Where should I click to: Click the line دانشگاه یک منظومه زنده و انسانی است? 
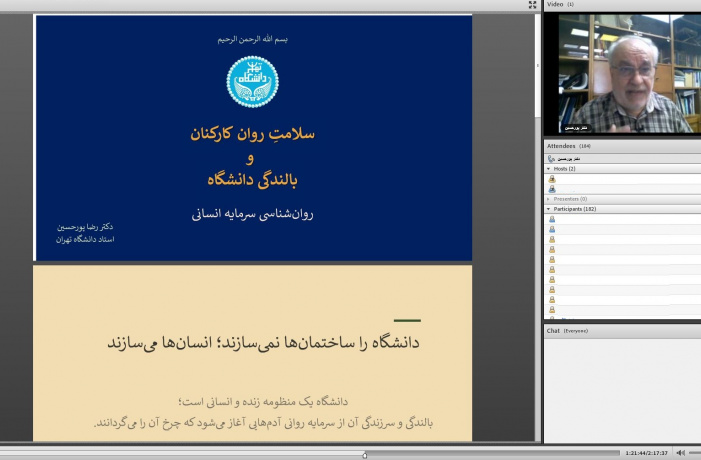pyautogui.click(x=263, y=401)
